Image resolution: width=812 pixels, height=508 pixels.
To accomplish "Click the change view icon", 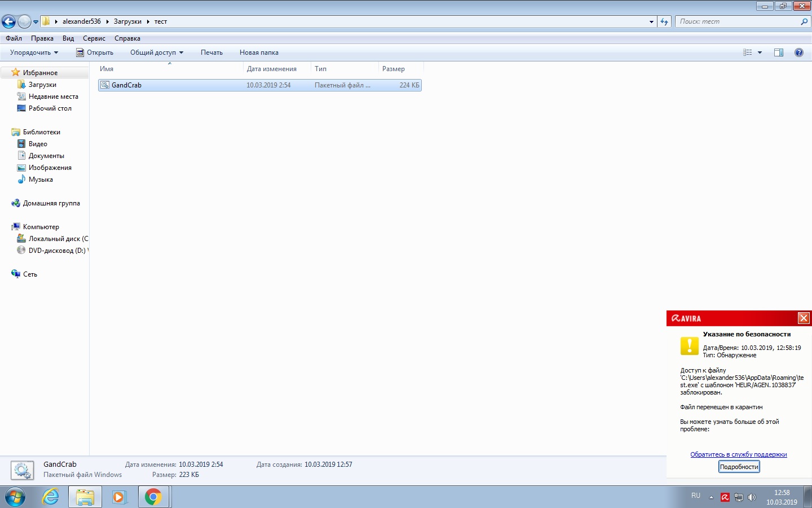I will tap(748, 52).
